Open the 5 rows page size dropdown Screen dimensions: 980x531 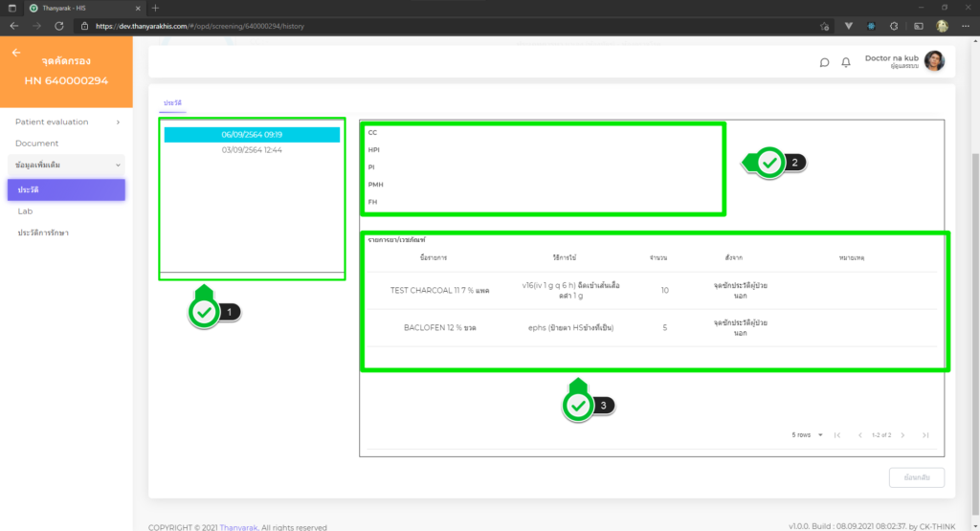coord(807,435)
